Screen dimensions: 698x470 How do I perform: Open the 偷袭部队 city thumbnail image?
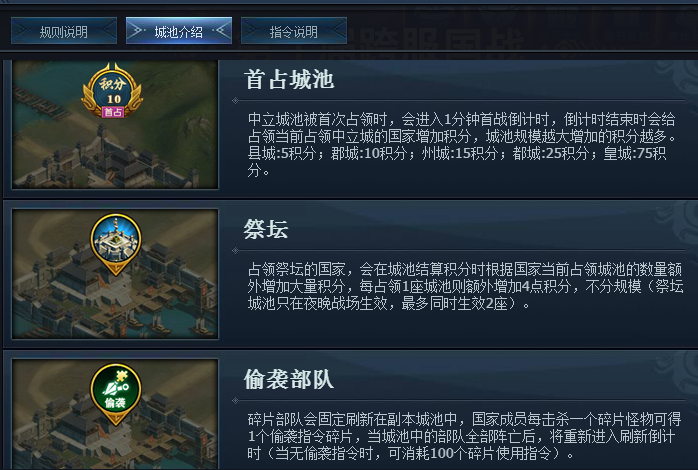pos(115,414)
